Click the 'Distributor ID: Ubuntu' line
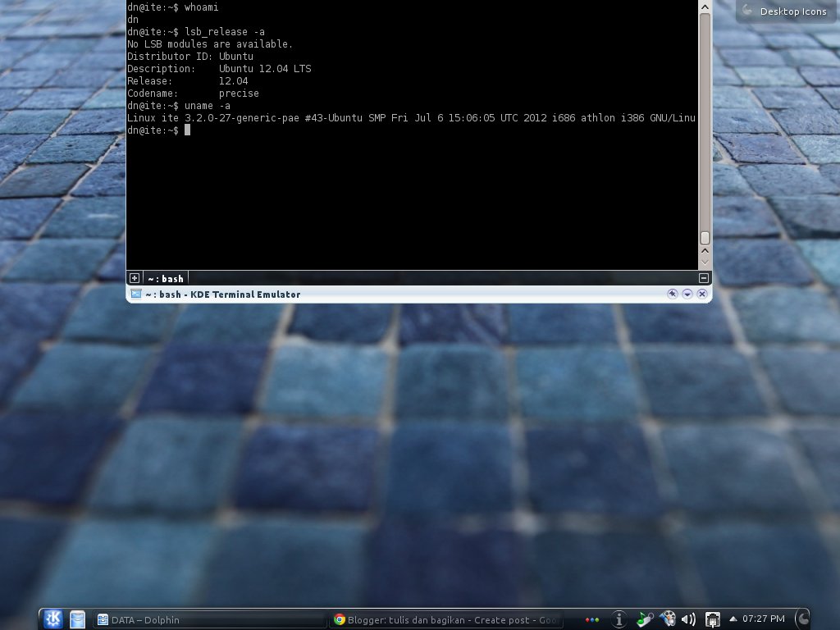This screenshot has height=630, width=840. click(x=190, y=57)
